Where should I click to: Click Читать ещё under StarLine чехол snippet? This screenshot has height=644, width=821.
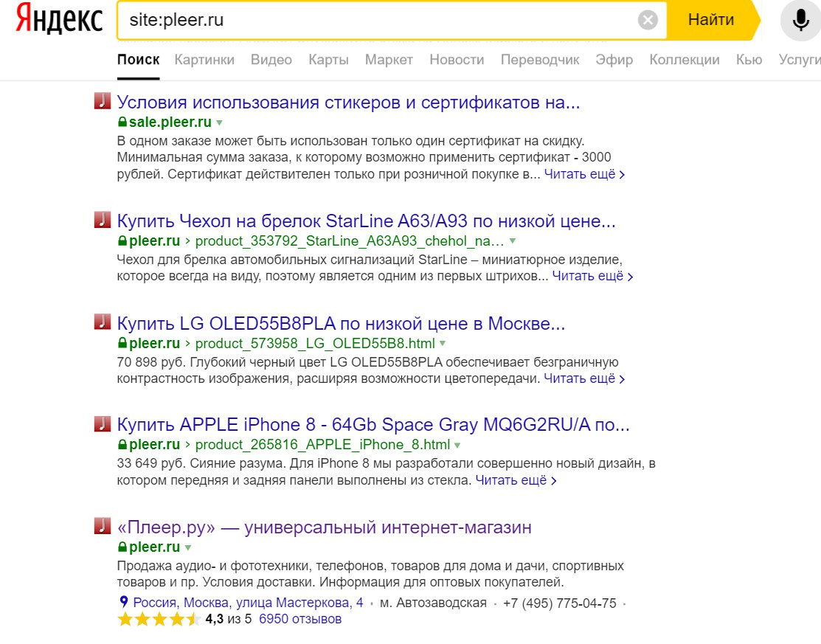[593, 276]
